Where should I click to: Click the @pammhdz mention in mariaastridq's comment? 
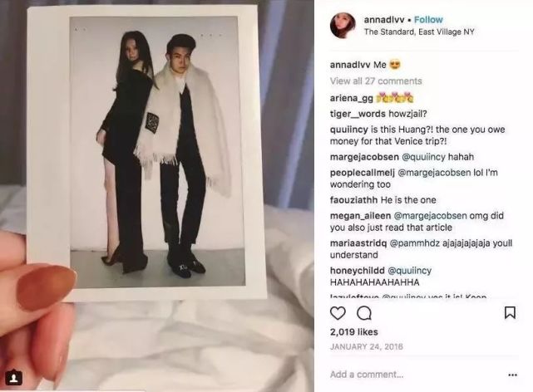[414, 243]
